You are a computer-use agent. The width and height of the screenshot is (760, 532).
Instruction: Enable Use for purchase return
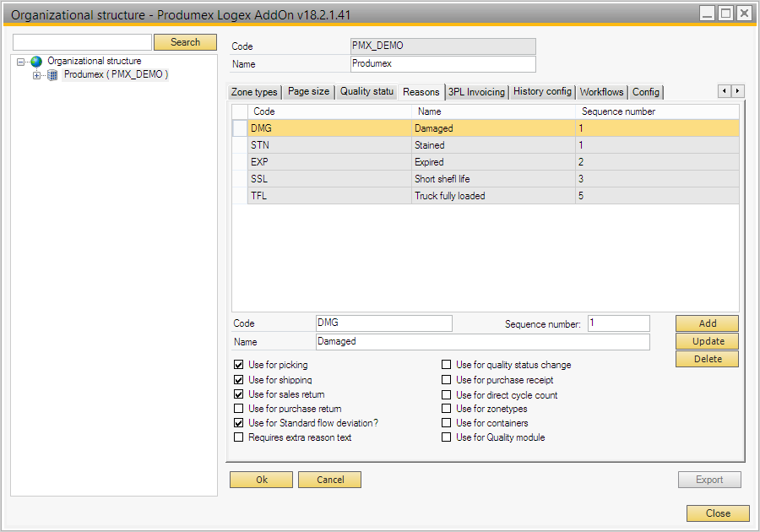(239, 409)
